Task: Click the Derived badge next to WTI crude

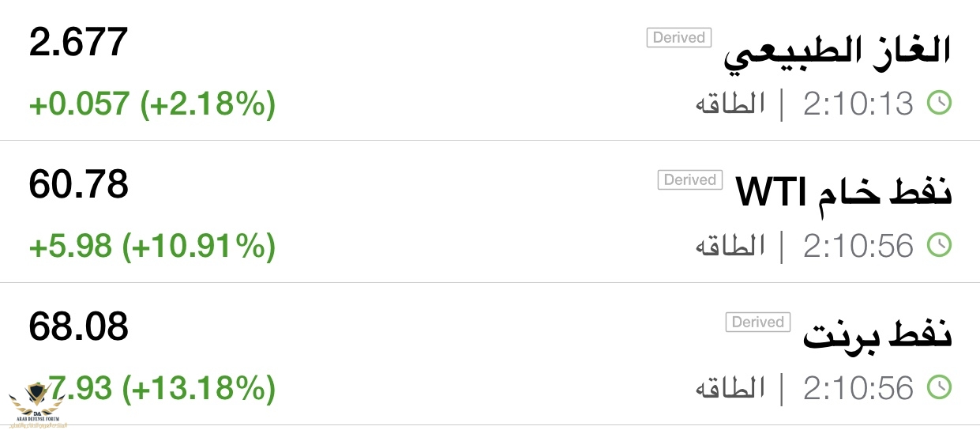Action: coord(689,180)
